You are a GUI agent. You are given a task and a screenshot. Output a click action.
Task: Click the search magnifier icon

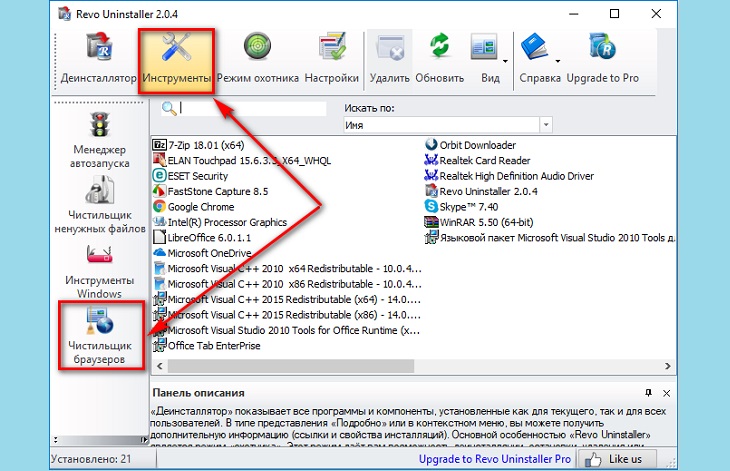[168, 108]
